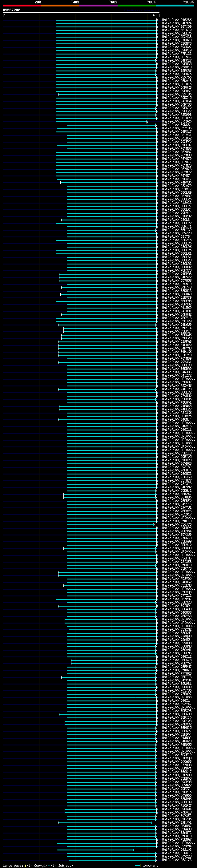Open hit UniRef100_B6TGT0
The width and height of the screenshot is (197, 868).
[176, 30]
